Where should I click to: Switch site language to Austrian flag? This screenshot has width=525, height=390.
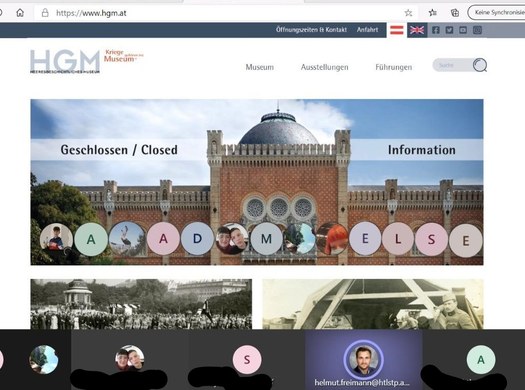(x=397, y=30)
